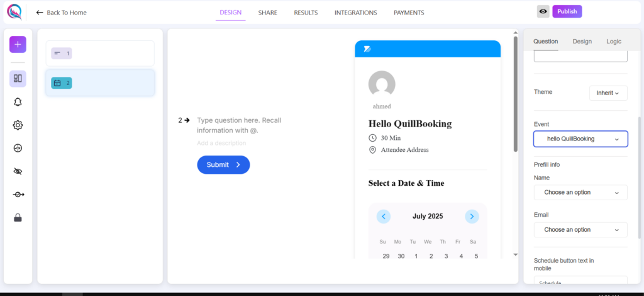Screen dimensions: 644x296
Task: Click the webhook connector sidebar icon
Action: 18,195
